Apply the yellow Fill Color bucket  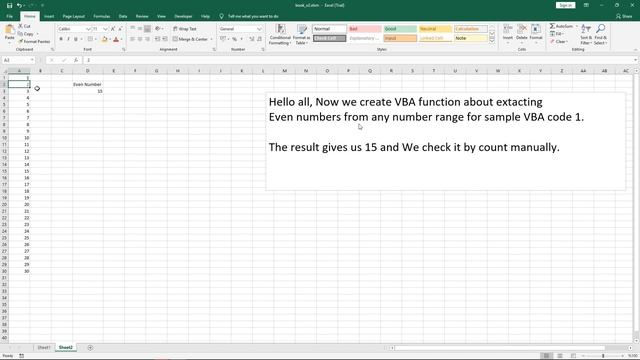[x=104, y=39]
